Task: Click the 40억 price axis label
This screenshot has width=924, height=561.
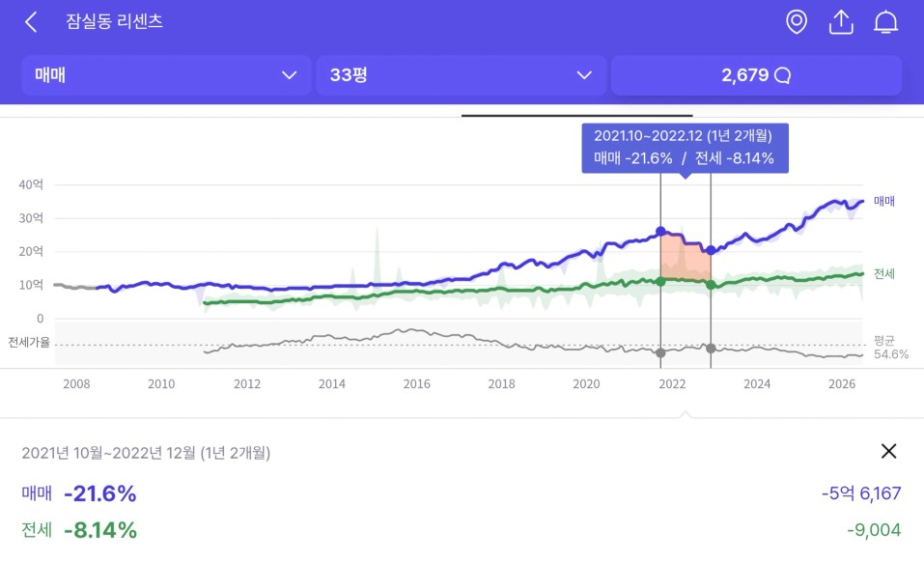Action: tap(31, 184)
